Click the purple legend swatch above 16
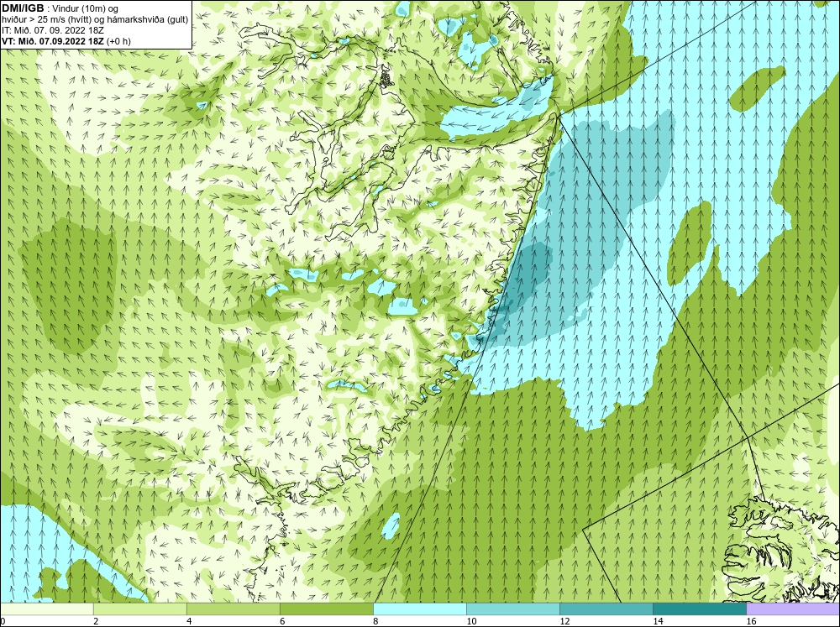The image size is (840, 627). click(x=793, y=609)
